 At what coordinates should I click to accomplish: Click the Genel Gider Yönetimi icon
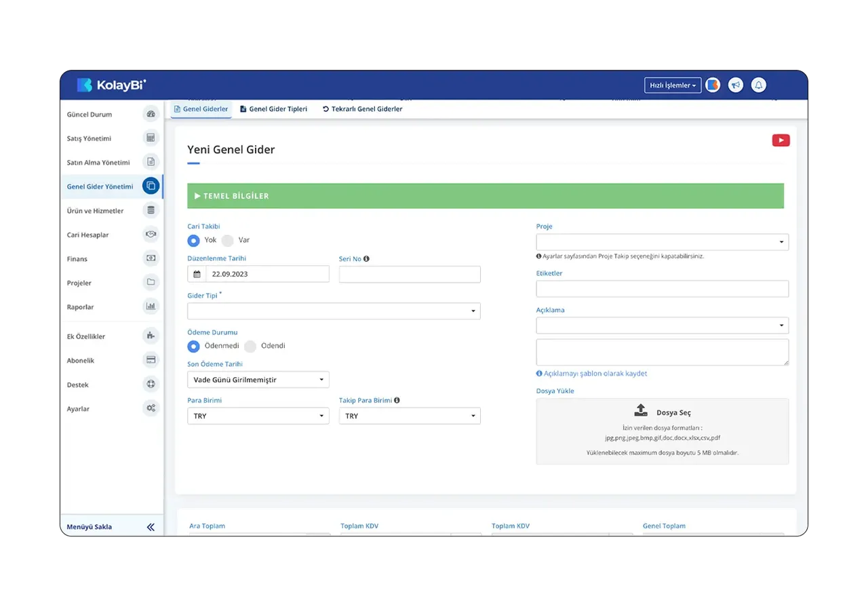coord(151,186)
